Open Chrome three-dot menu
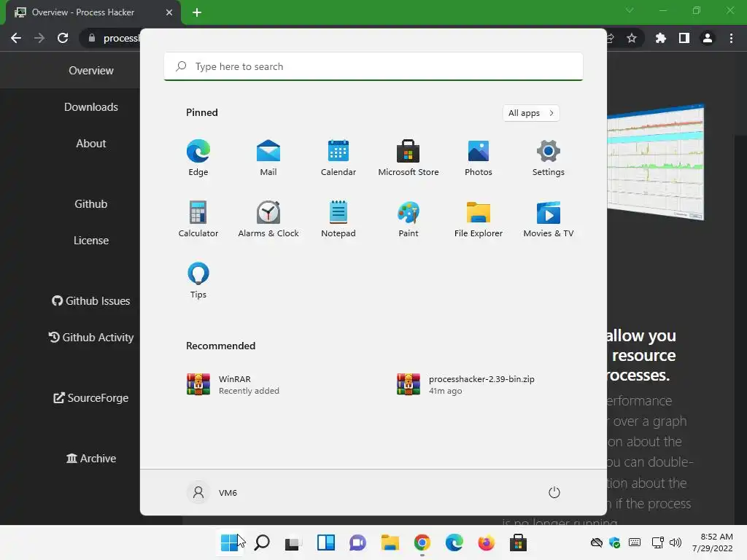Image resolution: width=747 pixels, height=560 pixels. pos(731,38)
